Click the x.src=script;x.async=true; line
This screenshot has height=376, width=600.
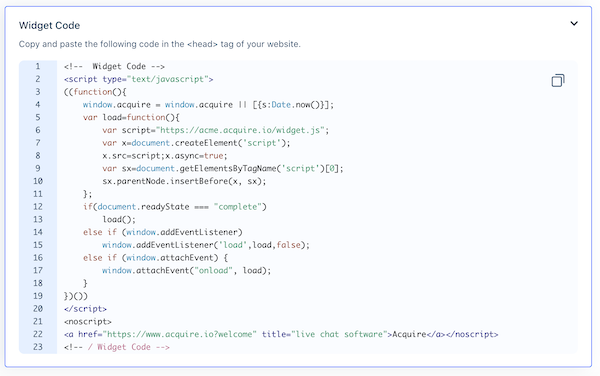coord(165,156)
